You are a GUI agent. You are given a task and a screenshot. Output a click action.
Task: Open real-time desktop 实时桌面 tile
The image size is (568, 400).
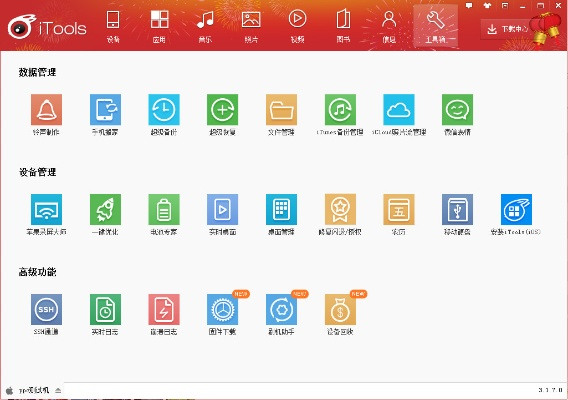point(222,209)
